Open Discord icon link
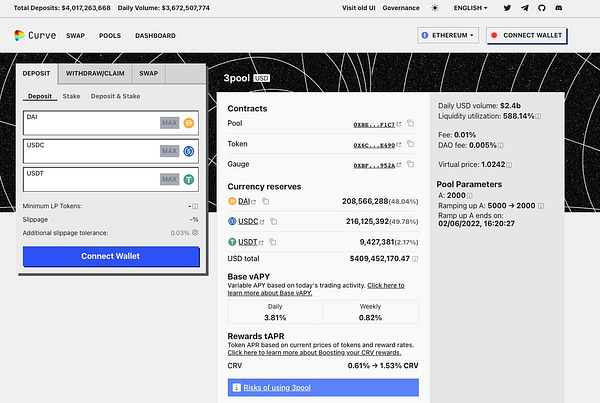This screenshot has width=600, height=403. [559, 8]
